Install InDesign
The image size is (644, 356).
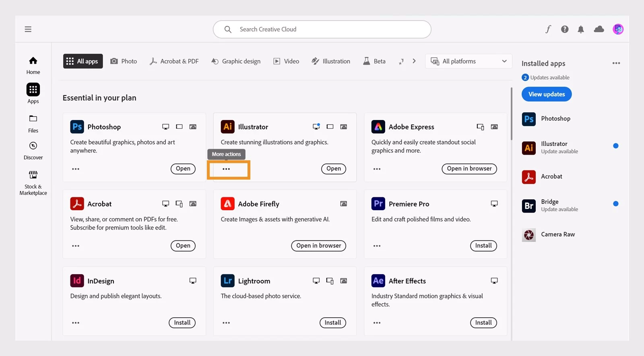click(x=182, y=323)
